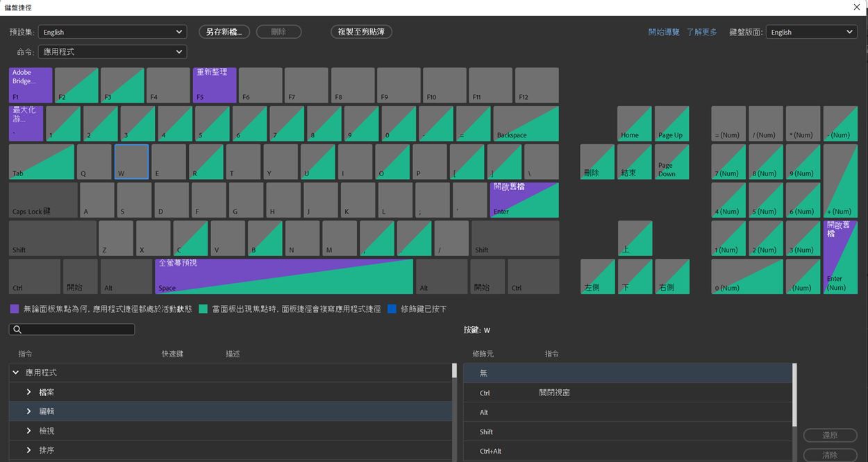The image size is (868, 462).
Task: Select the right Shift key
Action: [x=515, y=238]
